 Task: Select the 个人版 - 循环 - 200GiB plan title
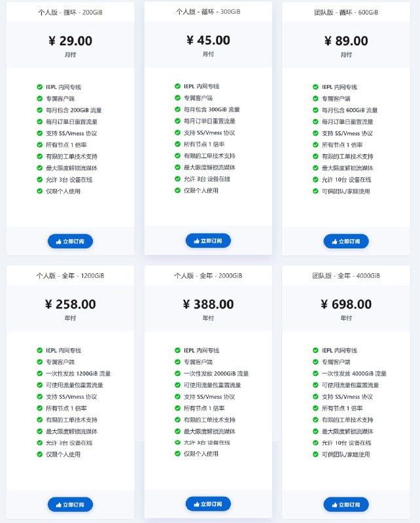[70, 12]
